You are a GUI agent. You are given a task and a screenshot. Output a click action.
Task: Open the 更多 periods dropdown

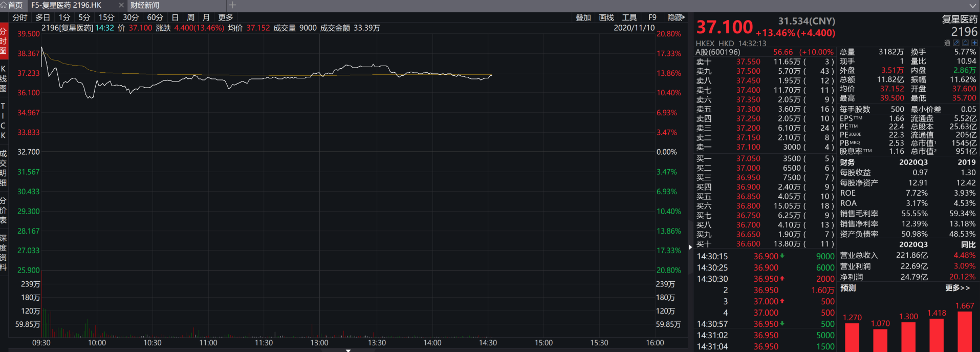pos(225,17)
